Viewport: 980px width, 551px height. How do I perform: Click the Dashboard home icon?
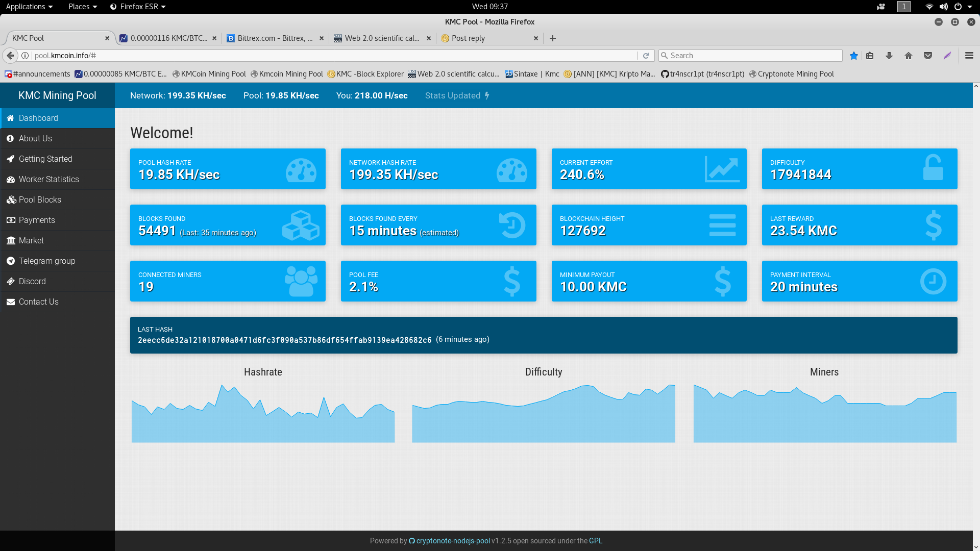tap(10, 118)
